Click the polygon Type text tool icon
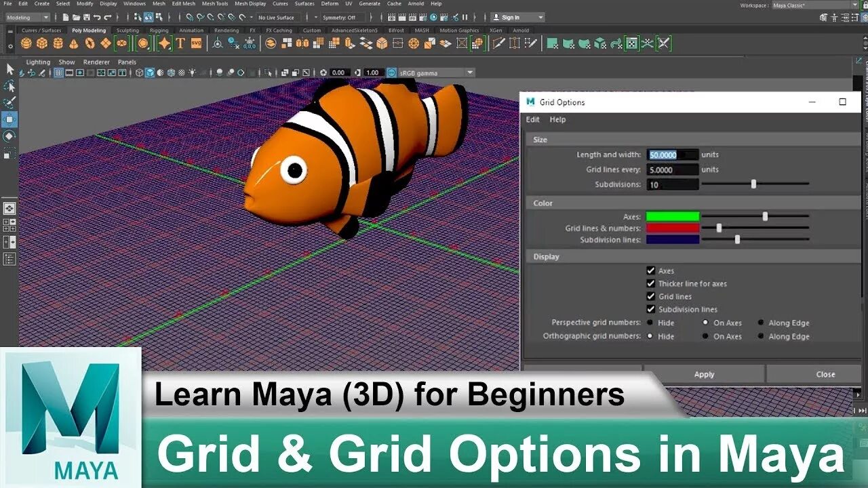868x488 pixels. (x=180, y=43)
